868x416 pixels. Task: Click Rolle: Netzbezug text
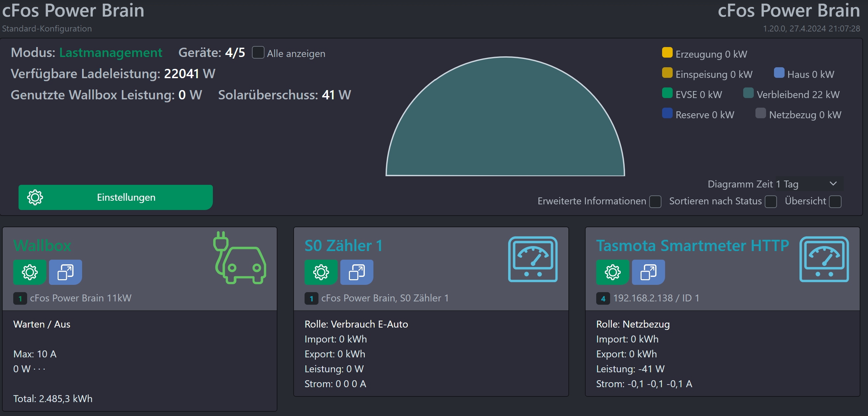pyautogui.click(x=633, y=324)
